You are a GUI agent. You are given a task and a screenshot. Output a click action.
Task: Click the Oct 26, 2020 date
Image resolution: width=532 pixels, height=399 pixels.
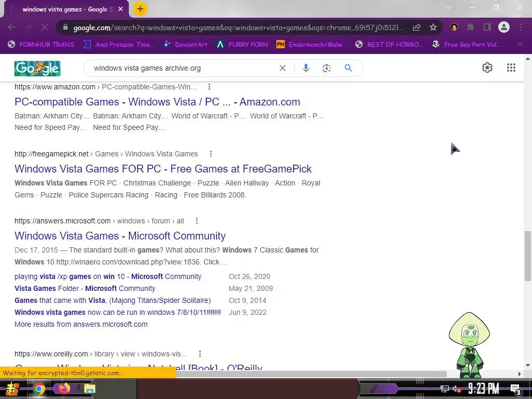(249, 276)
